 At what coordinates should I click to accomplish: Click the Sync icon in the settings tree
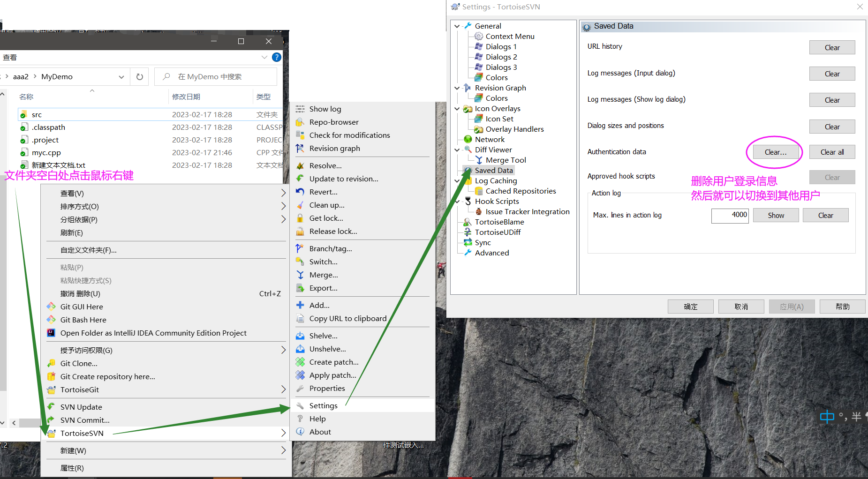468,242
